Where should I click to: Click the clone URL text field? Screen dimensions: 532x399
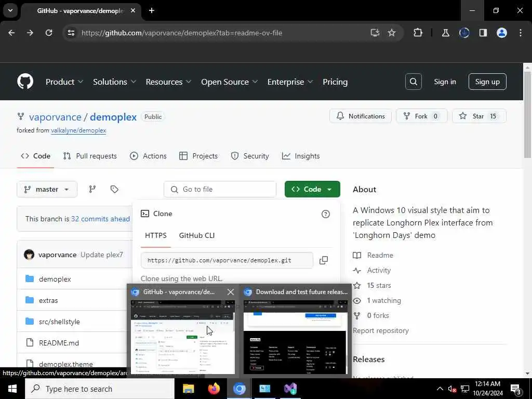tap(227, 260)
